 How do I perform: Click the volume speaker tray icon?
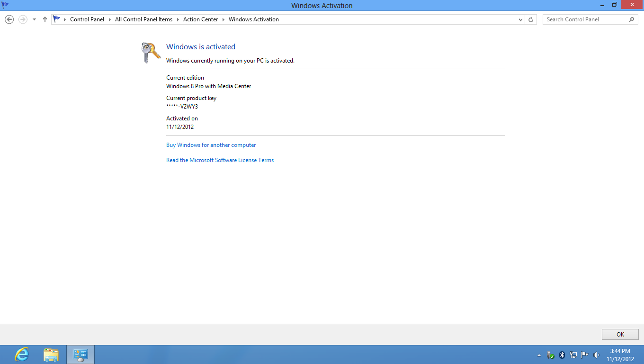point(596,355)
